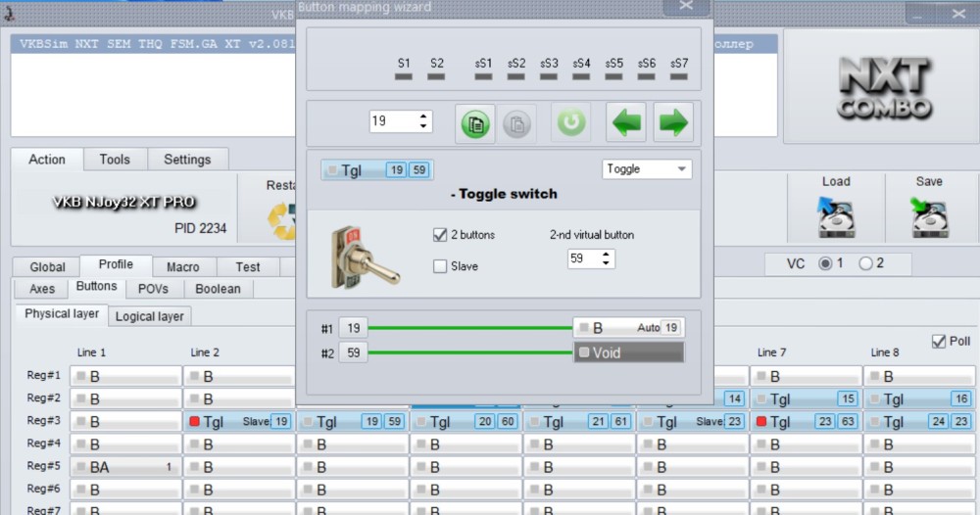980x515 pixels.
Task: Select Reg#1 Line 8 B cell
Action: pos(919,376)
